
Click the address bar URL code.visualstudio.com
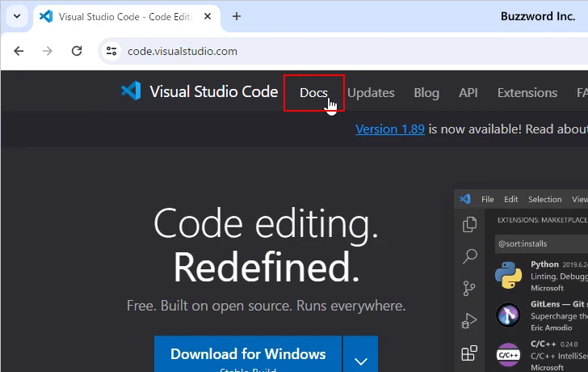[x=183, y=51]
